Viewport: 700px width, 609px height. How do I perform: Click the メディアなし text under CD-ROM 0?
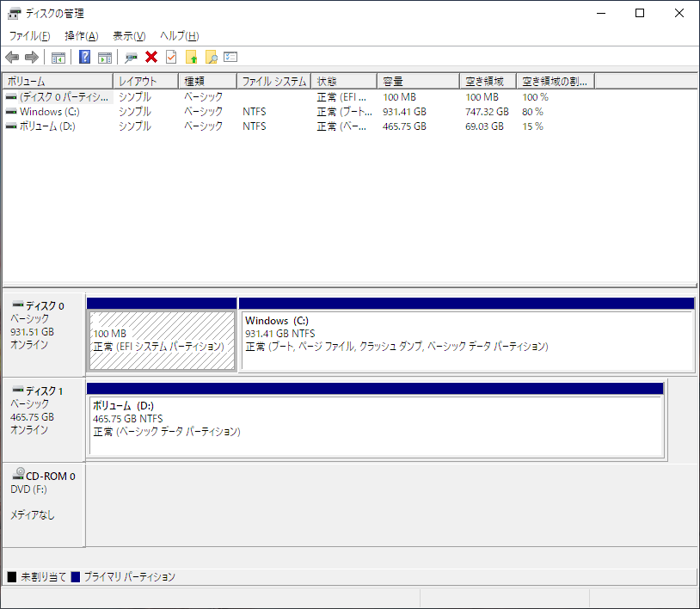(x=33, y=514)
